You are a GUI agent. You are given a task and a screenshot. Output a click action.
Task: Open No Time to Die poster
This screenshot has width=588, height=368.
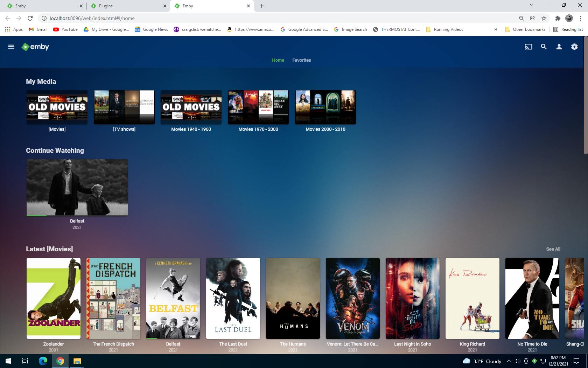coord(532,299)
